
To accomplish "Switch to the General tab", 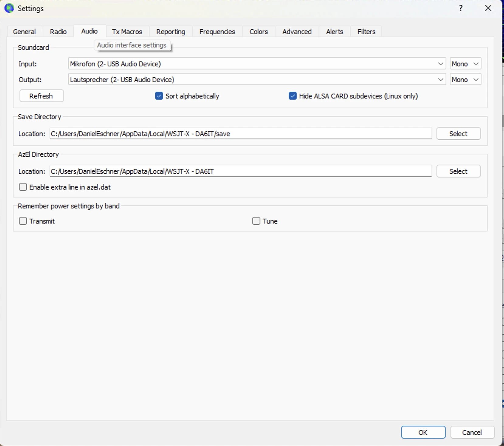I will point(24,32).
